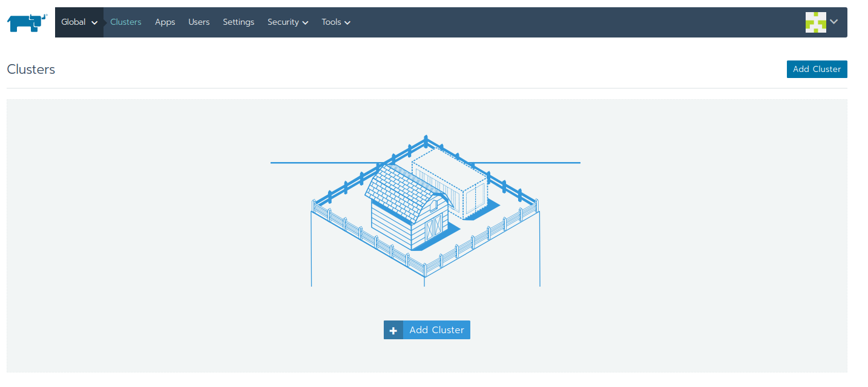Screen dimensions: 868x387
Task: Navigate to the Users page
Action: click(x=199, y=22)
